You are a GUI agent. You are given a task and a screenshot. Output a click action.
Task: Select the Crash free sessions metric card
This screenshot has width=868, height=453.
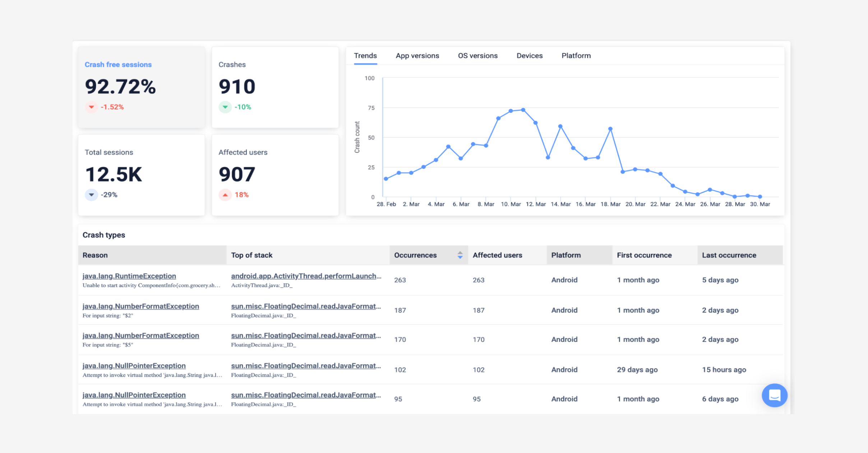(x=141, y=87)
